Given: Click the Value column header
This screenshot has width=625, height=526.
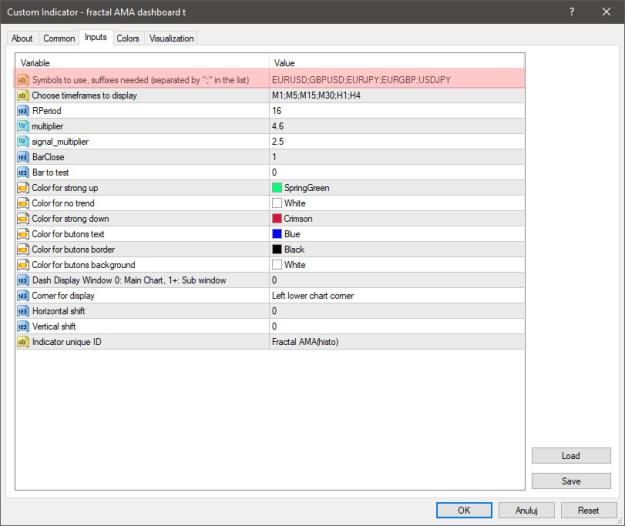Looking at the screenshot, I should pyautogui.click(x=397, y=63).
